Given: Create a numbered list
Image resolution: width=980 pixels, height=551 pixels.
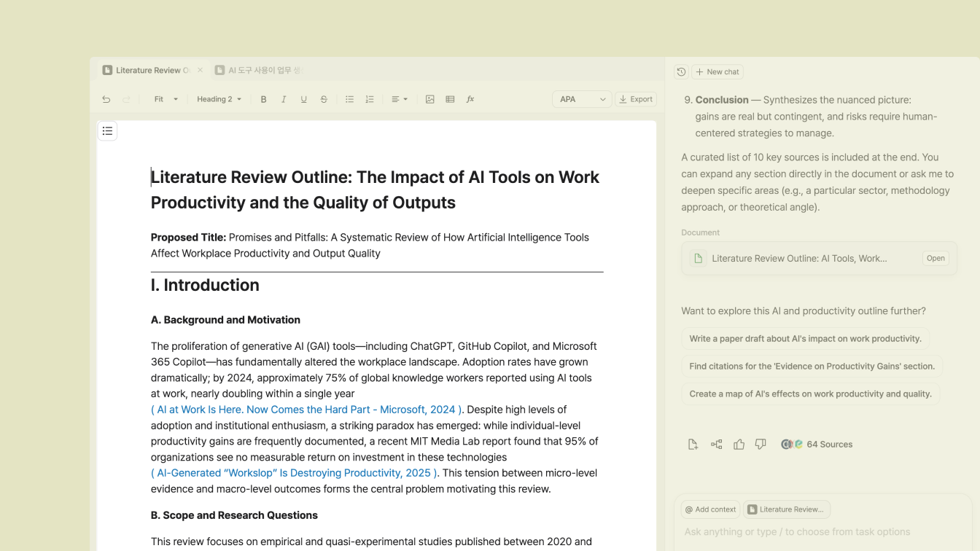Looking at the screenshot, I should click(370, 98).
